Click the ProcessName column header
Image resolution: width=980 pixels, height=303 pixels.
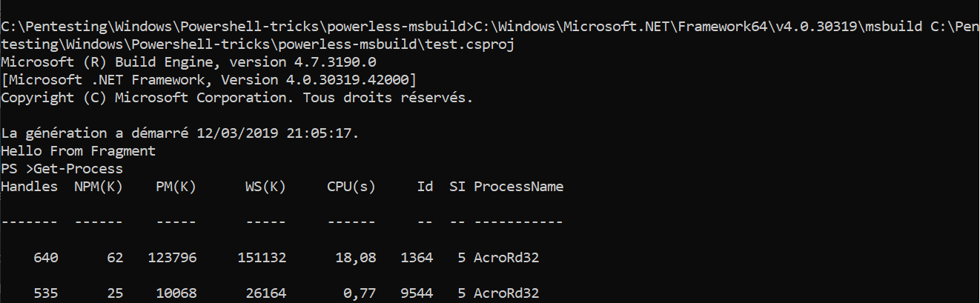(518, 187)
